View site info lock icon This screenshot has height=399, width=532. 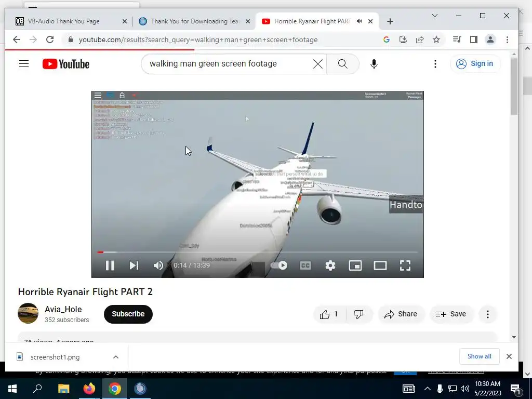point(71,39)
